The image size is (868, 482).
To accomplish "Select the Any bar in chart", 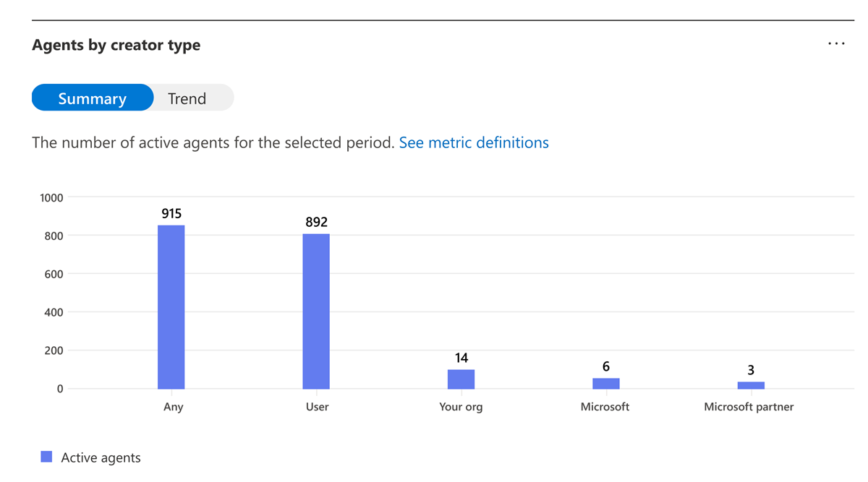I will pyautogui.click(x=171, y=307).
